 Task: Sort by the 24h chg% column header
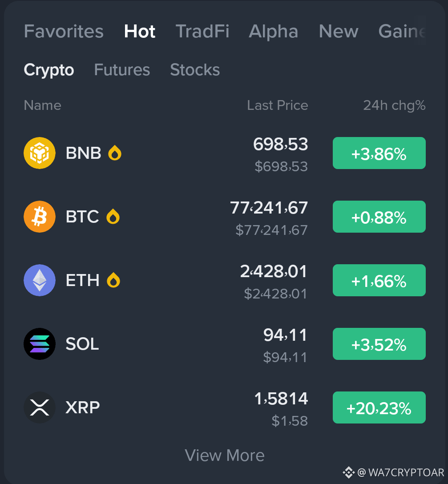(x=394, y=105)
